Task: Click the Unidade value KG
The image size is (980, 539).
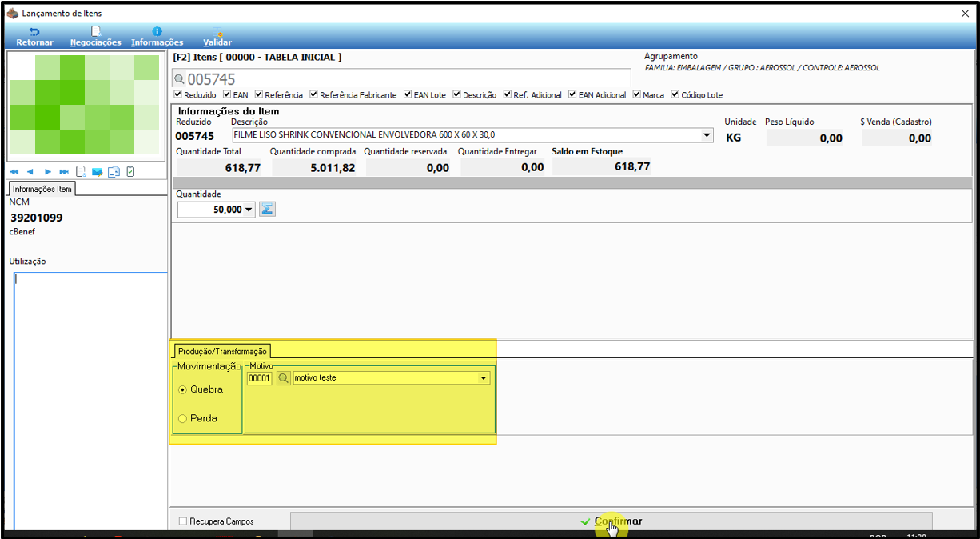Action: pyautogui.click(x=733, y=138)
